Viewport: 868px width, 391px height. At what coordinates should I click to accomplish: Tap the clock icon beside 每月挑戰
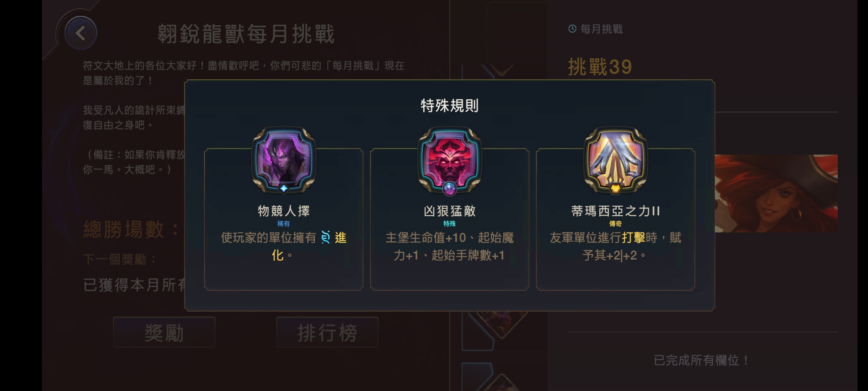click(x=572, y=29)
